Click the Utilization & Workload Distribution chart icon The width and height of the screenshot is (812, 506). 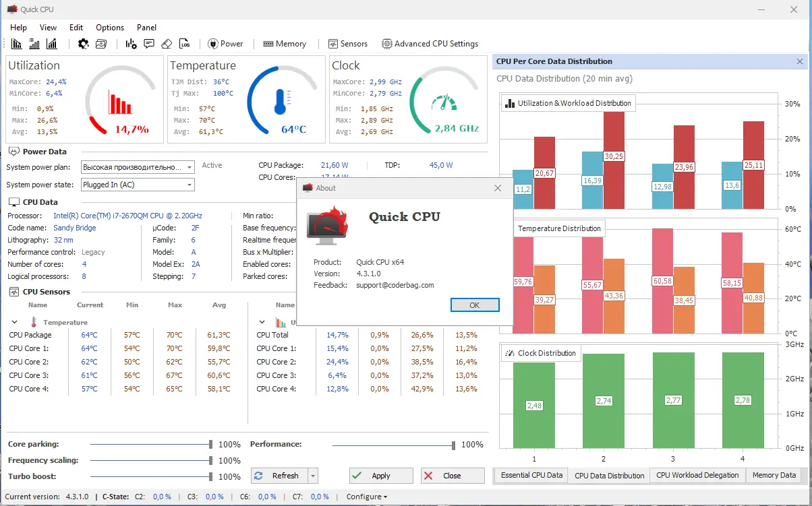[510, 103]
